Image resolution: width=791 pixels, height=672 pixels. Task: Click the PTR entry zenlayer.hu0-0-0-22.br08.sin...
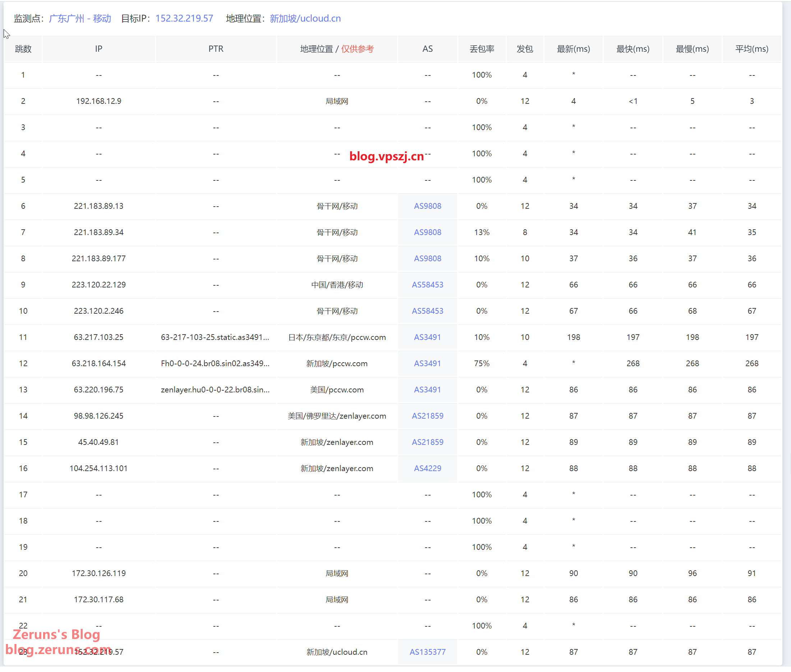click(x=215, y=389)
